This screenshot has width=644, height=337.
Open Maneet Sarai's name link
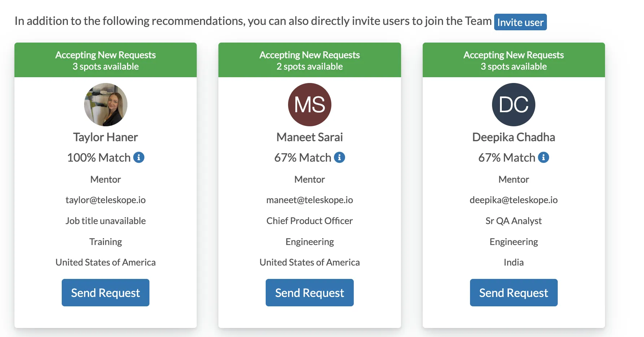click(310, 137)
